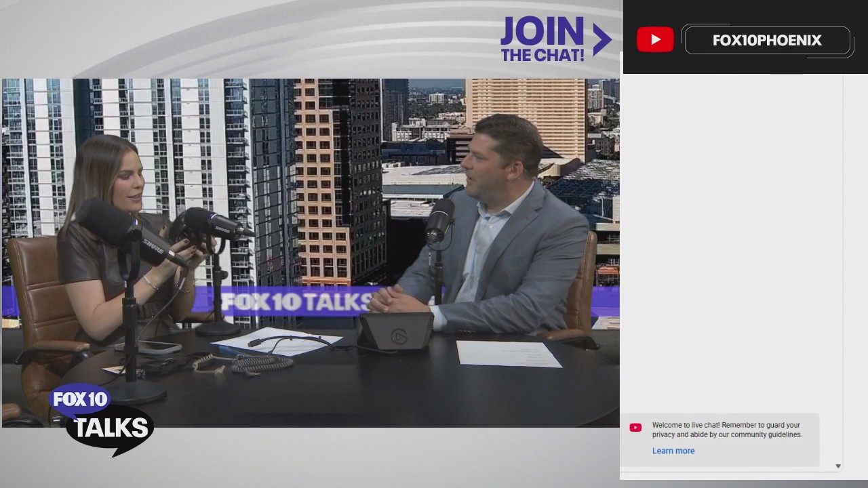Click the red YouTube play logo

pyautogui.click(x=655, y=40)
